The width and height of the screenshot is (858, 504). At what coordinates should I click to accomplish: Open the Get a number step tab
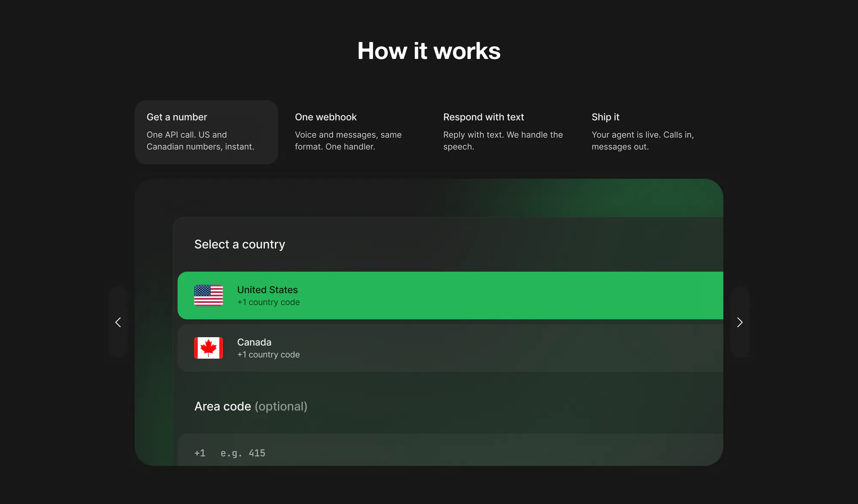coord(206,132)
